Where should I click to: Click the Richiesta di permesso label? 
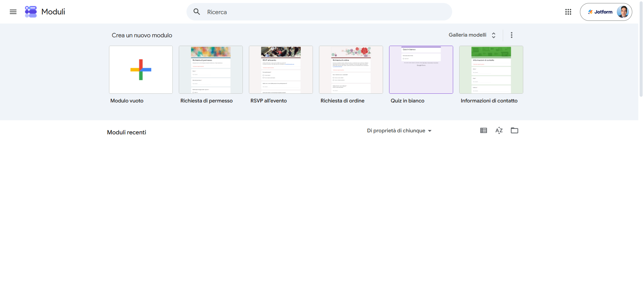click(x=207, y=101)
